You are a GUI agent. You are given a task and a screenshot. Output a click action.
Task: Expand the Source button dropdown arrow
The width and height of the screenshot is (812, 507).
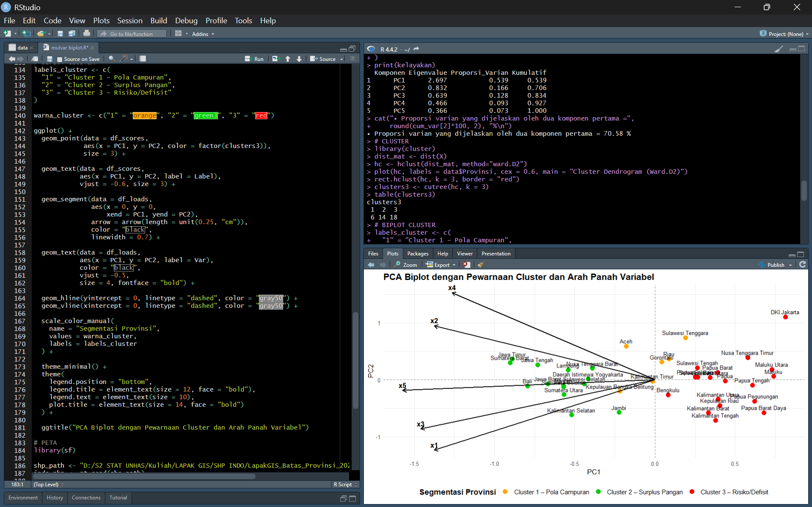tap(341, 59)
